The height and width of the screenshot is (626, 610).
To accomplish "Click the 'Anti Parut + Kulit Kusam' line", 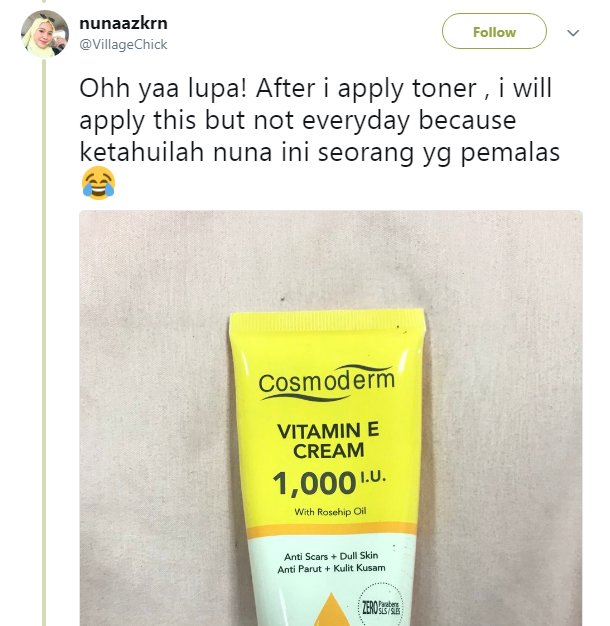I will (331, 569).
